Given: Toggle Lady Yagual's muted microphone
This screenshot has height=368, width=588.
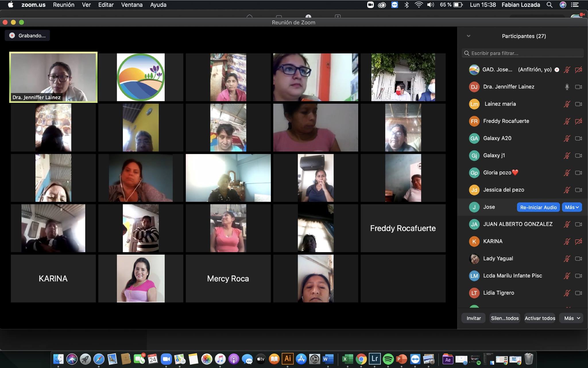Looking at the screenshot, I should point(567,259).
